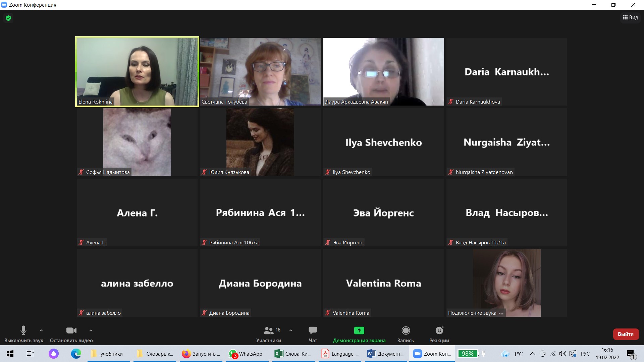Open the clock showing 16:16
Screen dimensions: 644x362
click(x=607, y=354)
